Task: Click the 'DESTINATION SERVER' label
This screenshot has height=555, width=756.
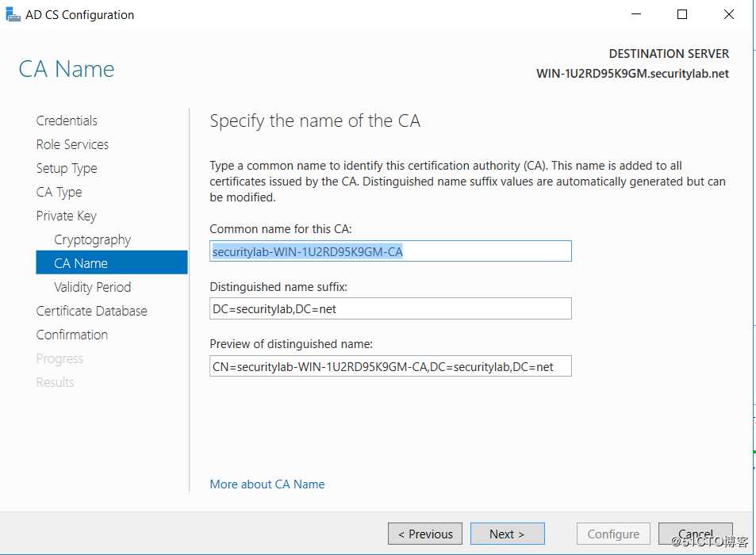Action: coord(669,53)
